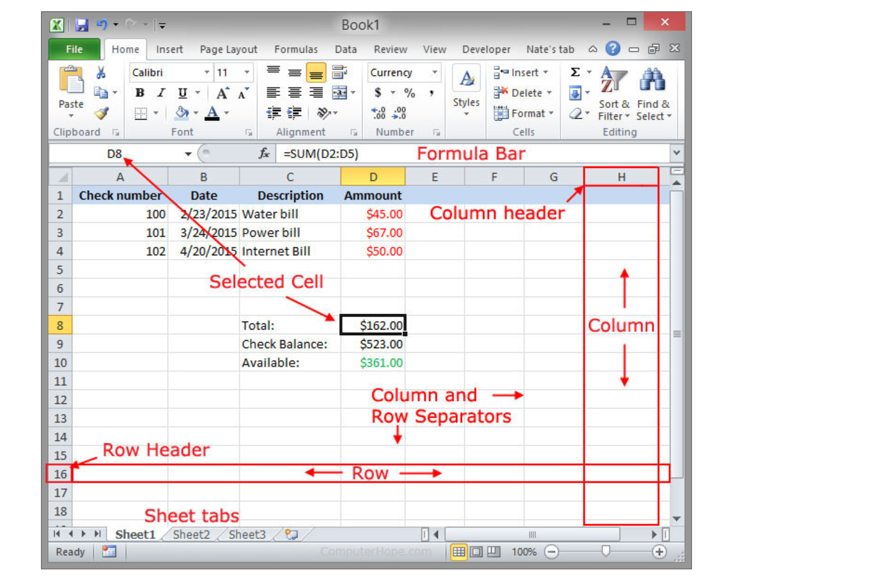Toggle Center alignment

[293, 93]
